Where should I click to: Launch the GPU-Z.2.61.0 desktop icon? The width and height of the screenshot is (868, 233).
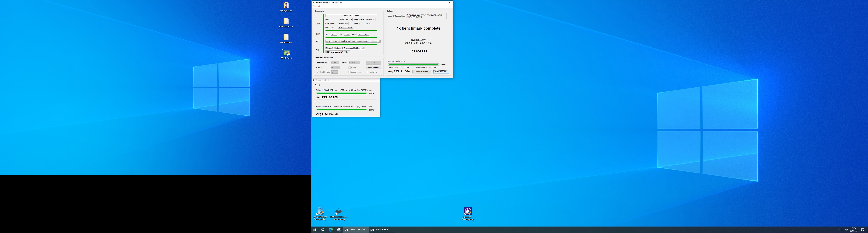pyautogui.click(x=286, y=54)
